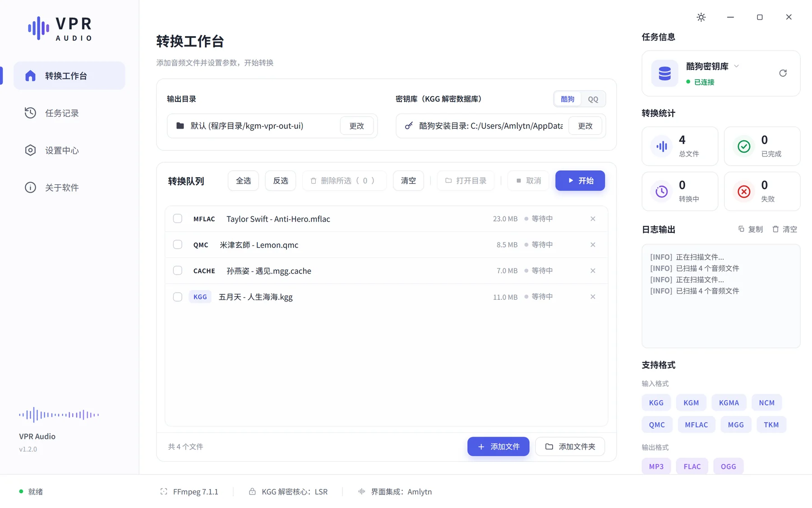This screenshot has width=812, height=508.
Task: Check the 米津玄師 - Lemon.qmc checkbox
Action: point(178,245)
